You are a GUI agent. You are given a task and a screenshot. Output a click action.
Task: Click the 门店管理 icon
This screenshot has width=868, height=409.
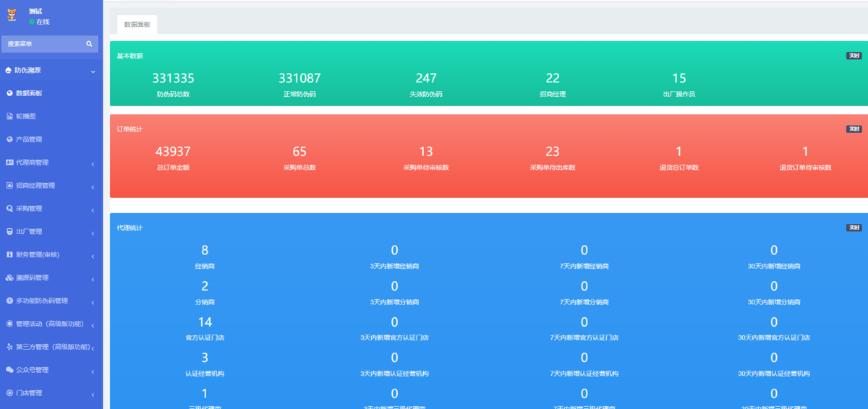pos(9,393)
